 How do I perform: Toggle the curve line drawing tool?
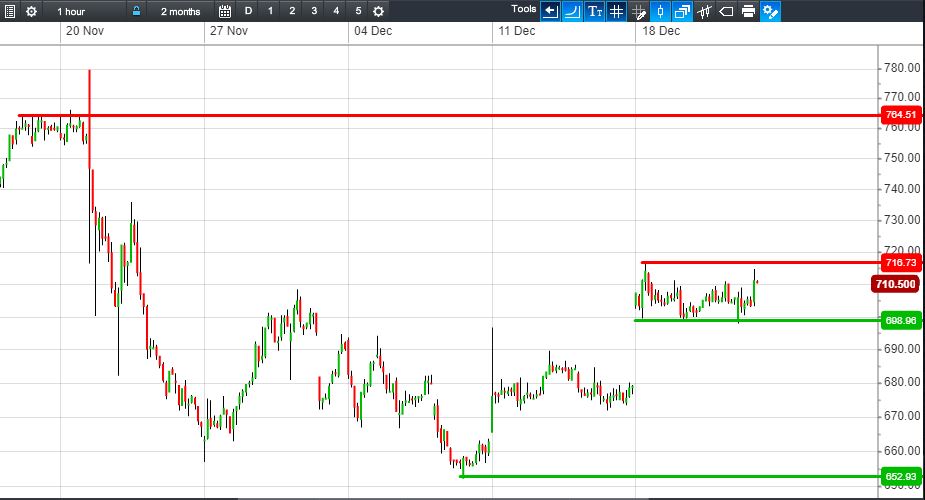(x=572, y=11)
